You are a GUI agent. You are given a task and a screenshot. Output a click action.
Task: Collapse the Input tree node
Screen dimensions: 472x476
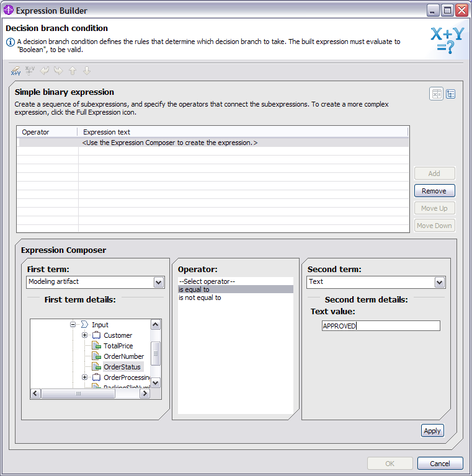pyautogui.click(x=73, y=325)
